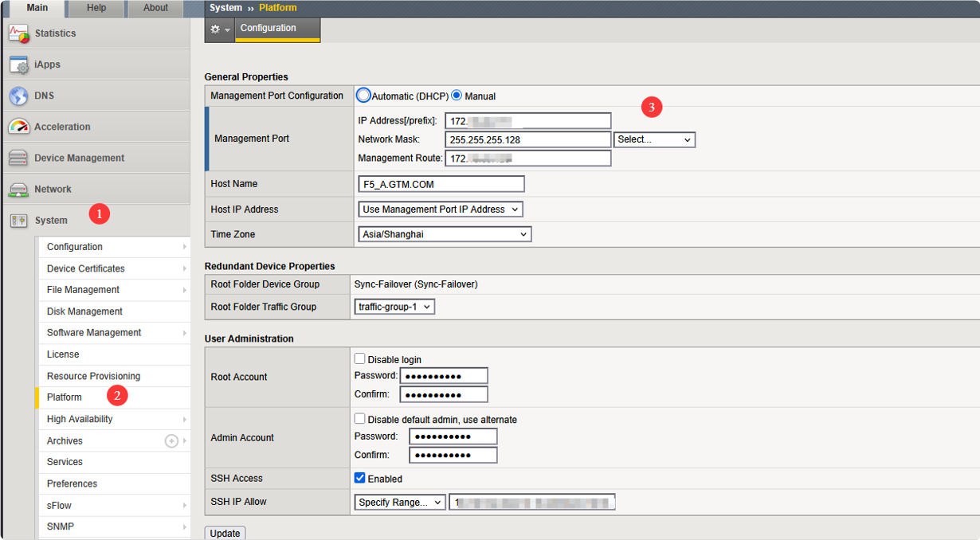
Task: Expand the SNMP submenu arrow
Action: (x=185, y=526)
